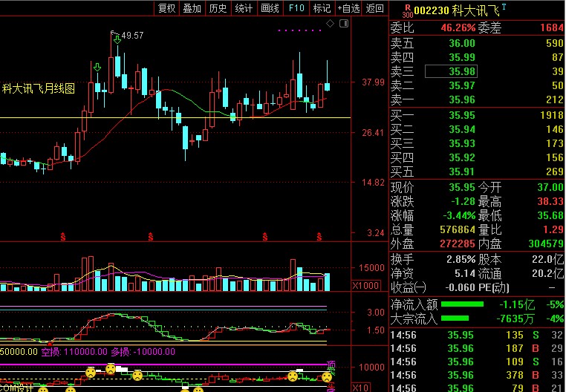Click the green arrow at the 49.57 peak
The image size is (566, 392).
tap(117, 38)
